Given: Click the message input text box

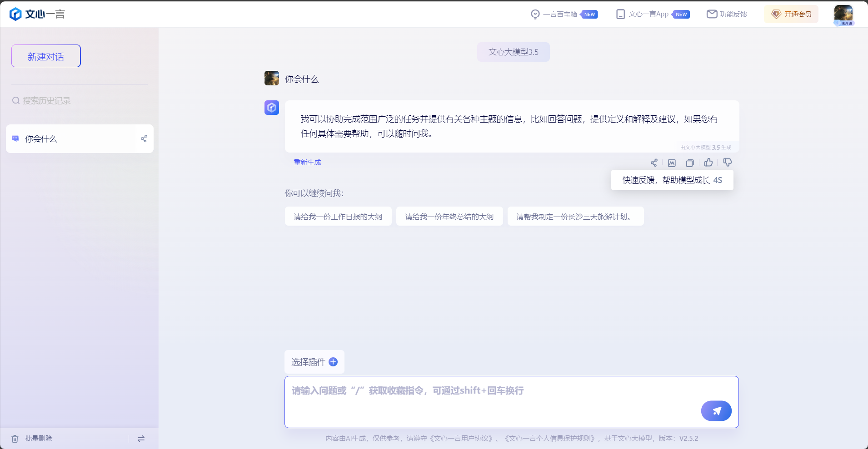Looking at the screenshot, I should coord(512,402).
